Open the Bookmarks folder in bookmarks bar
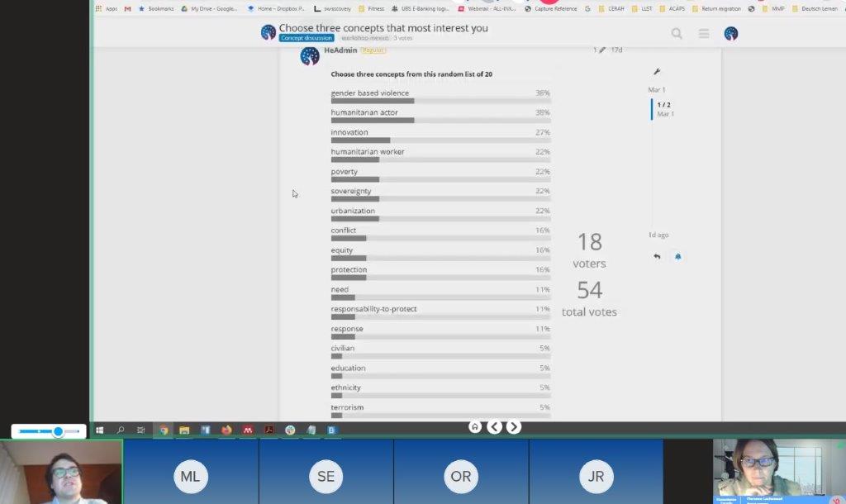The image size is (846, 504). point(156,8)
